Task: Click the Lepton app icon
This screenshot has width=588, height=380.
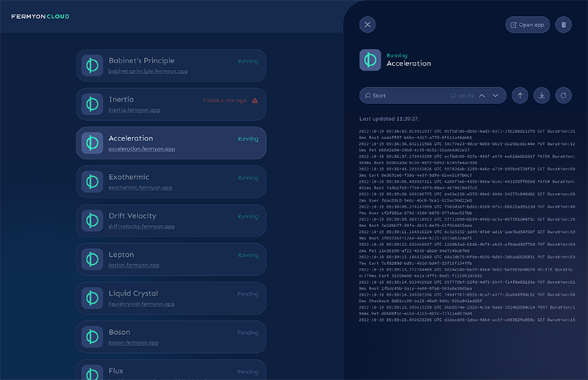Action: 92,259
